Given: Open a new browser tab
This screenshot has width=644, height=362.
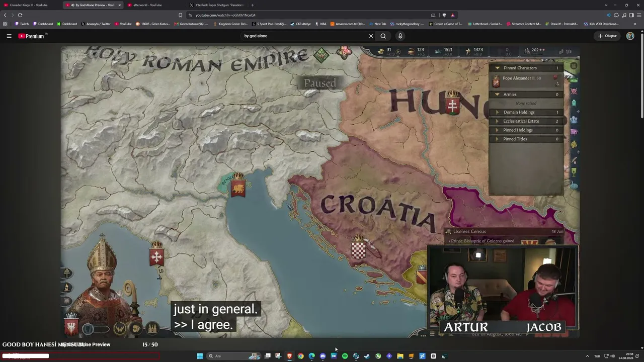Looking at the screenshot, I should pyautogui.click(x=253, y=5).
